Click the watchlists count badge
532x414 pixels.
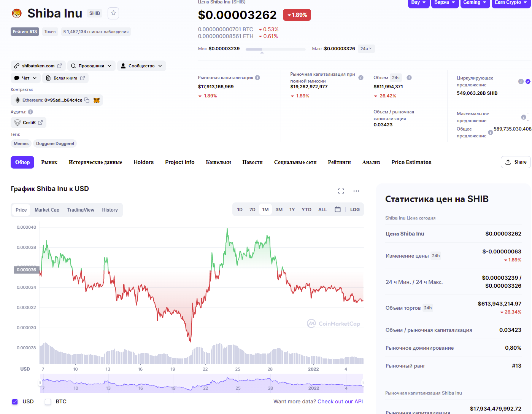[x=96, y=32]
